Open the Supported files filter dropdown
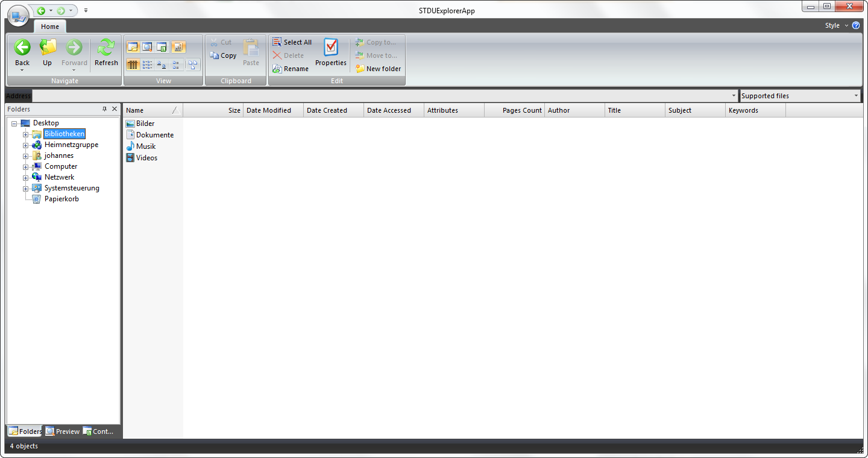The width and height of the screenshot is (868, 458). point(855,95)
